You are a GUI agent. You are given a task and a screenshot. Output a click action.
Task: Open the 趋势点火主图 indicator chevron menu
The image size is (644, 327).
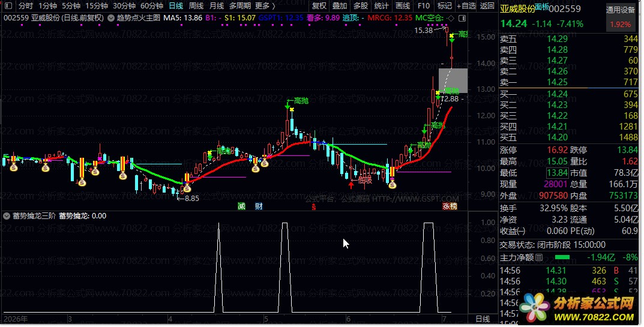click(111, 18)
